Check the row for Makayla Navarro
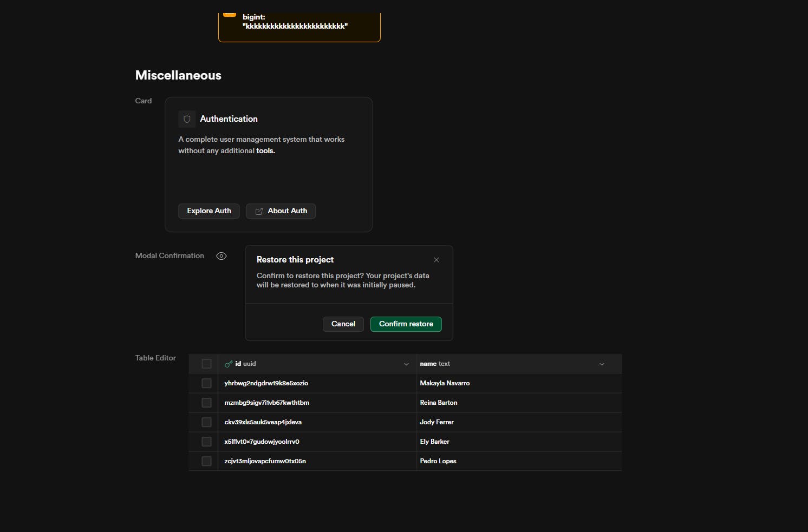Screen dimensions: 808x532 (x=206, y=383)
